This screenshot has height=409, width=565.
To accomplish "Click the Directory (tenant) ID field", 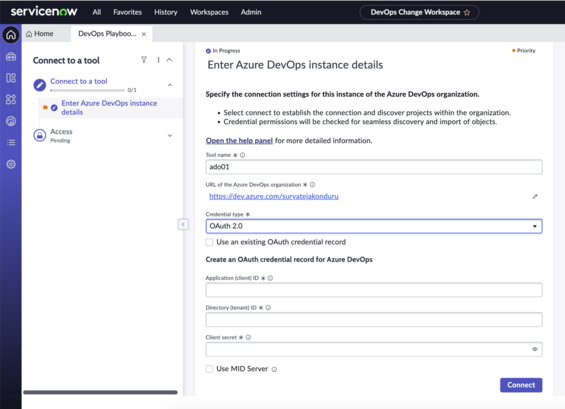I will [x=374, y=320].
